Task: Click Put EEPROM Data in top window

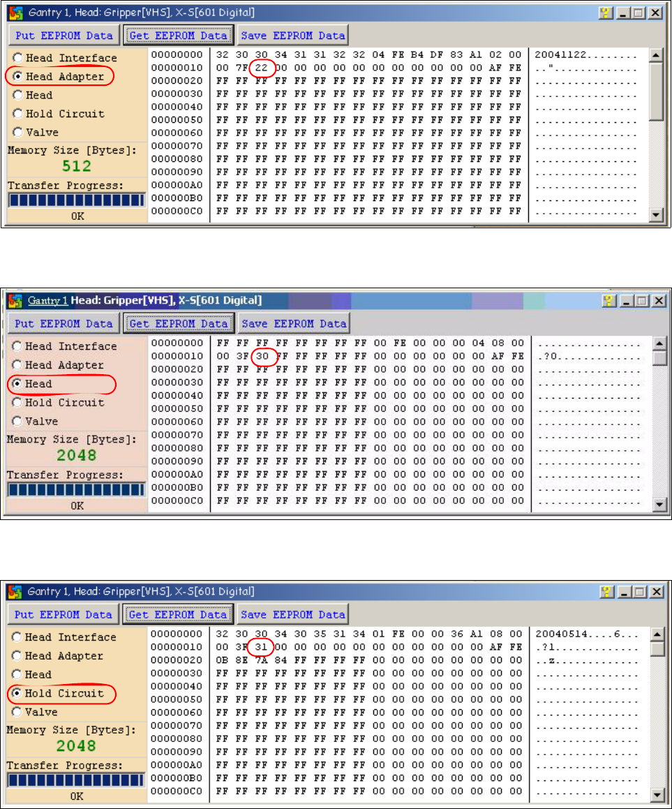Action: click(x=64, y=36)
